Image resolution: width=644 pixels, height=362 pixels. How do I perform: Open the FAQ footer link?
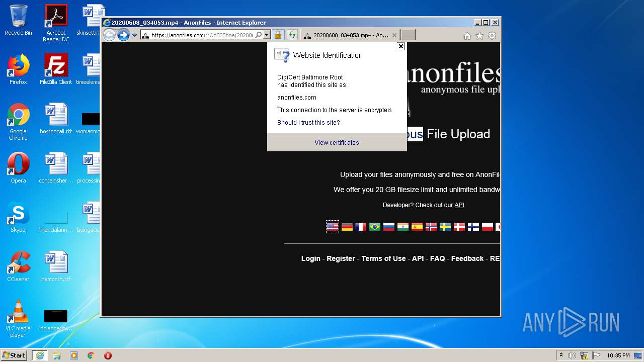438,258
